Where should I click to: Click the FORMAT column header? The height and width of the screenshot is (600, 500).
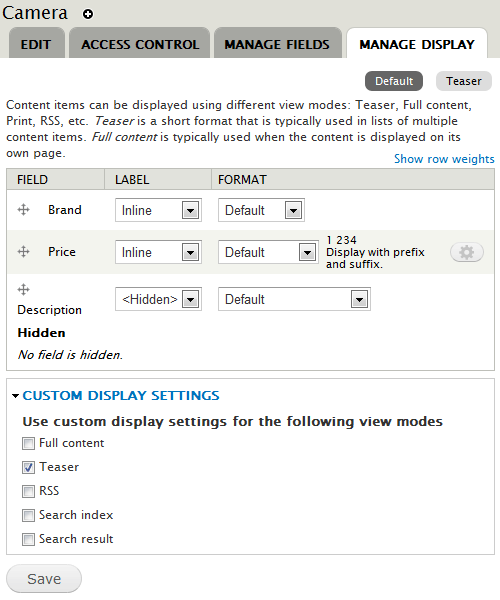click(242, 179)
